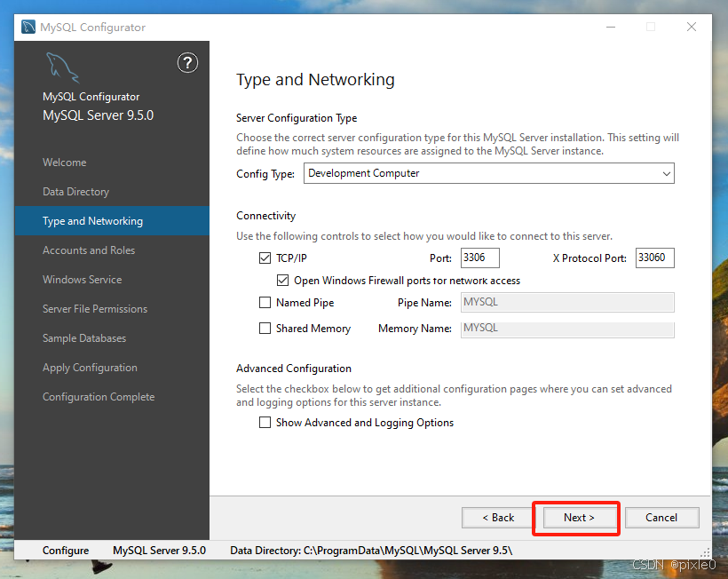Image resolution: width=728 pixels, height=579 pixels.
Task: Click the Next button
Action: [579, 518]
